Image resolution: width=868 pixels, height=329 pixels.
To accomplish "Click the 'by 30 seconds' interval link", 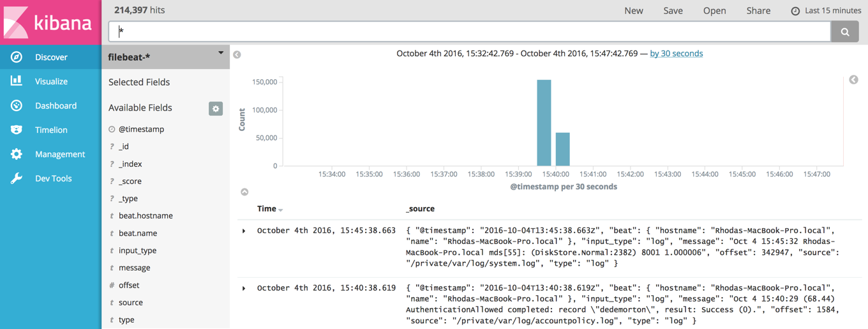I will [x=676, y=54].
